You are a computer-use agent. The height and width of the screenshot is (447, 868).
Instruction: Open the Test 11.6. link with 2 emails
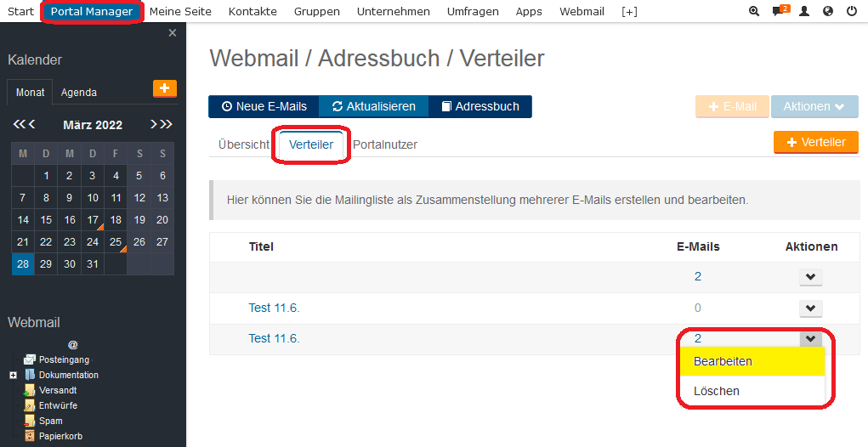[274, 338]
